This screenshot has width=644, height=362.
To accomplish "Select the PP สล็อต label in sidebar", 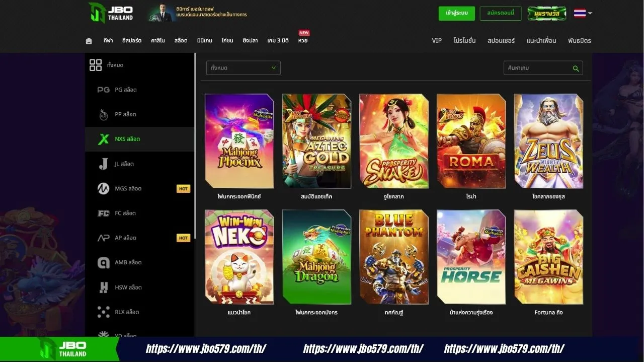I will click(126, 114).
